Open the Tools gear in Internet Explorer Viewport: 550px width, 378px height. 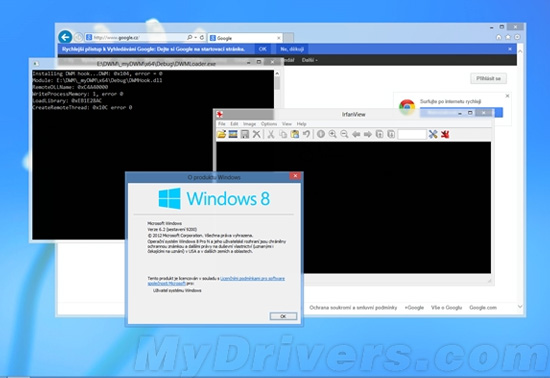tap(517, 37)
